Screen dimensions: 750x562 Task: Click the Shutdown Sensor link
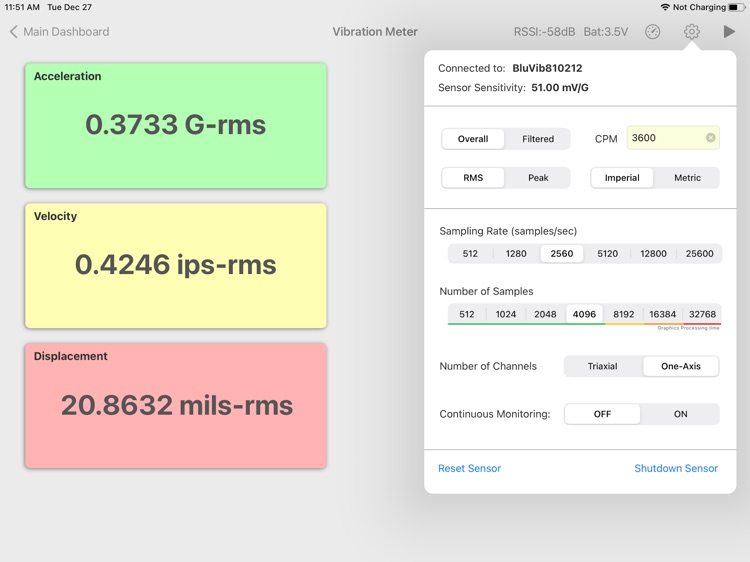[676, 468]
